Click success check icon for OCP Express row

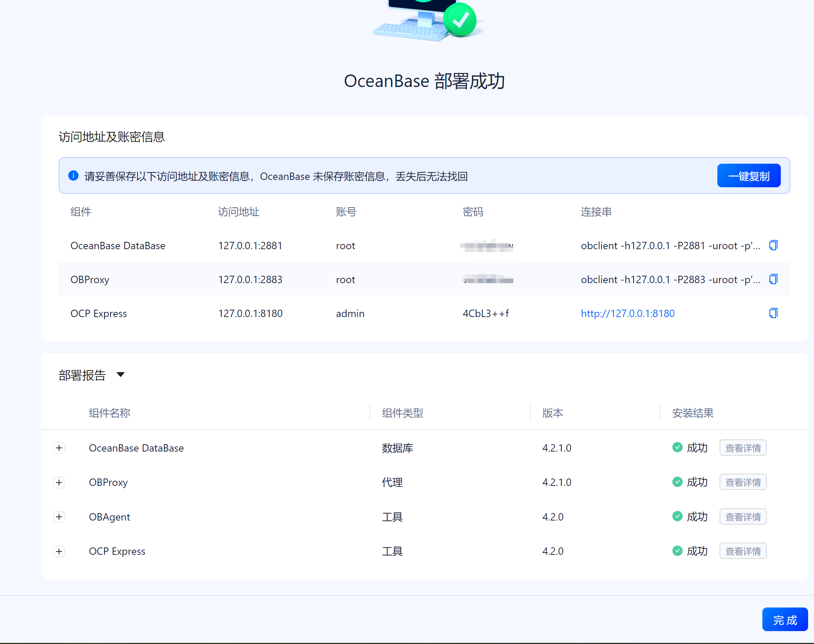[678, 551]
